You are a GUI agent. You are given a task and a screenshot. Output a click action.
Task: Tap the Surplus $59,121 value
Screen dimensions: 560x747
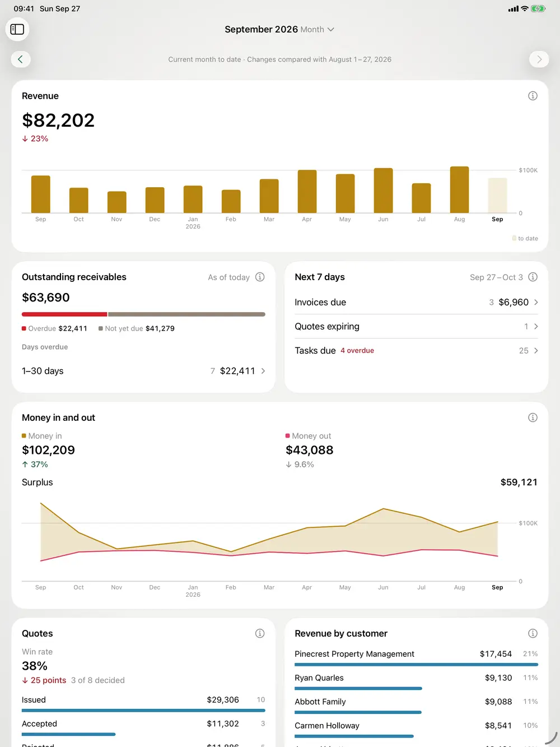tap(519, 482)
